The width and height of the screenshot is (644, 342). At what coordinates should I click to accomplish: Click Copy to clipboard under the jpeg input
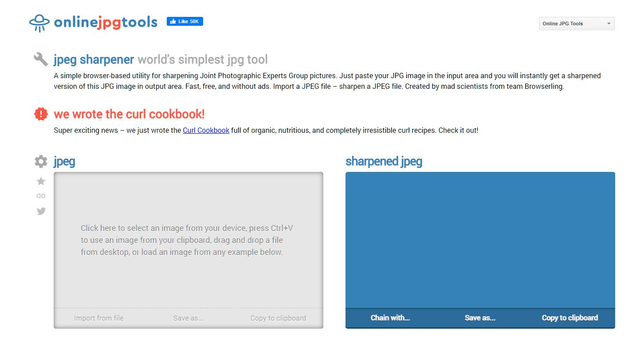coord(278,318)
